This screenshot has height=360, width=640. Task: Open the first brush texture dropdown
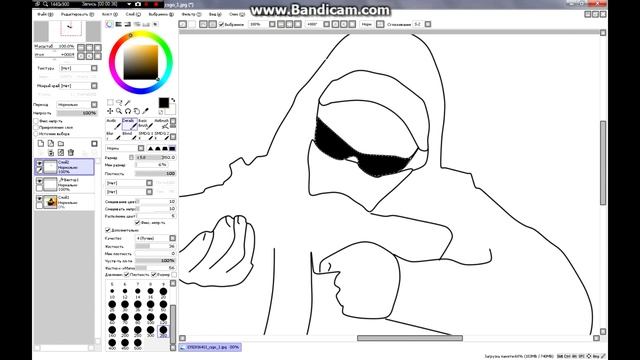tap(129, 183)
